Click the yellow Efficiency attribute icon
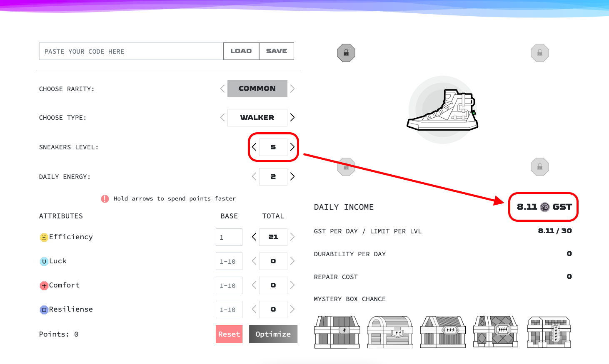This screenshot has height=364, width=609. [44, 238]
